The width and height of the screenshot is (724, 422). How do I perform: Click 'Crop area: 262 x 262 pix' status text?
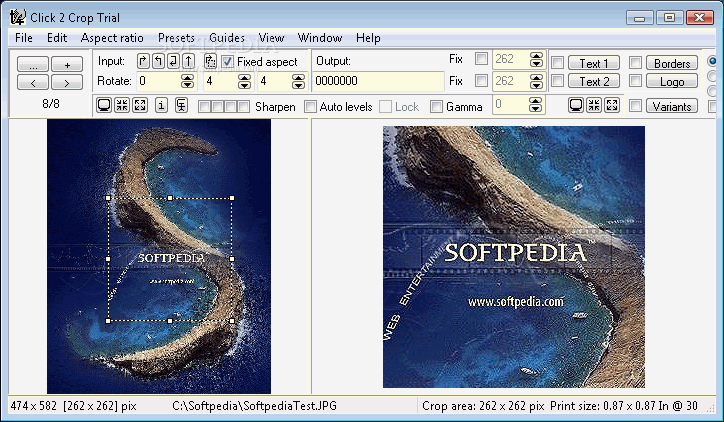pos(483,406)
